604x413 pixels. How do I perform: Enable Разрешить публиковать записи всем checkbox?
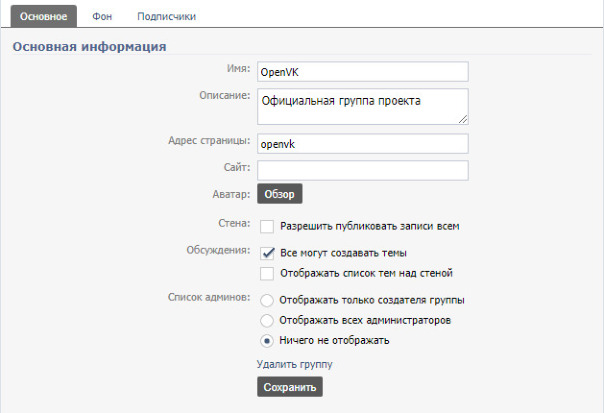coord(267,227)
